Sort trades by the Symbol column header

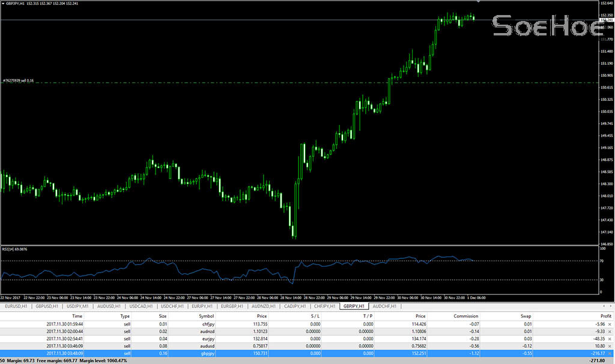206,316
